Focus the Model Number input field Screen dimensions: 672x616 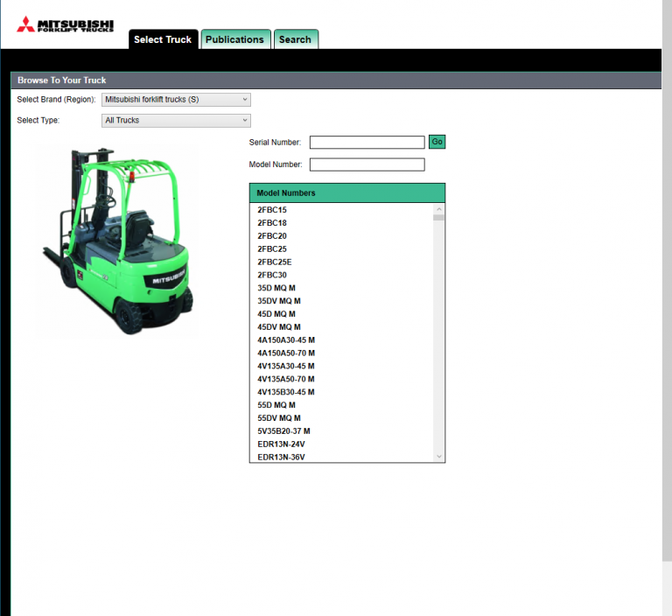[x=367, y=164]
